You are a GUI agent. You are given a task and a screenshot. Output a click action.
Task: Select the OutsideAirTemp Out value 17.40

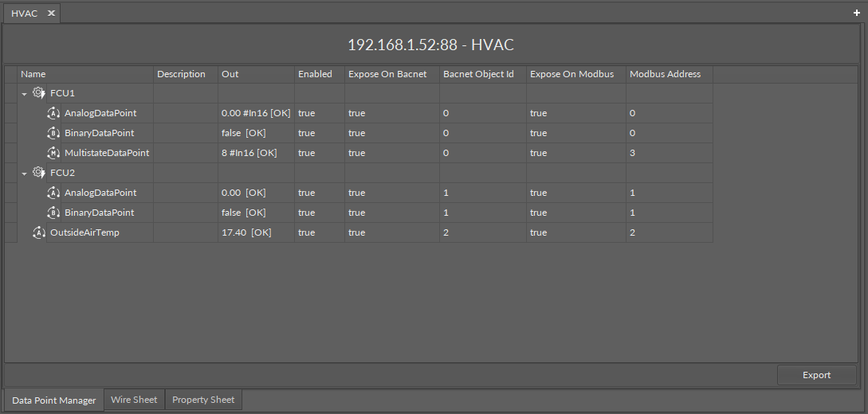tap(246, 232)
